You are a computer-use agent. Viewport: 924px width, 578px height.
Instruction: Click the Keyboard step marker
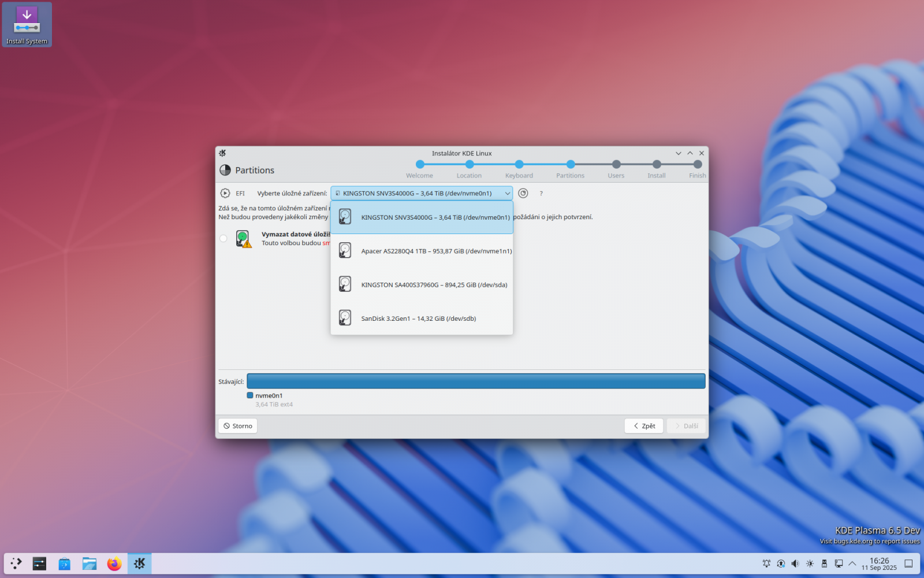(519, 164)
